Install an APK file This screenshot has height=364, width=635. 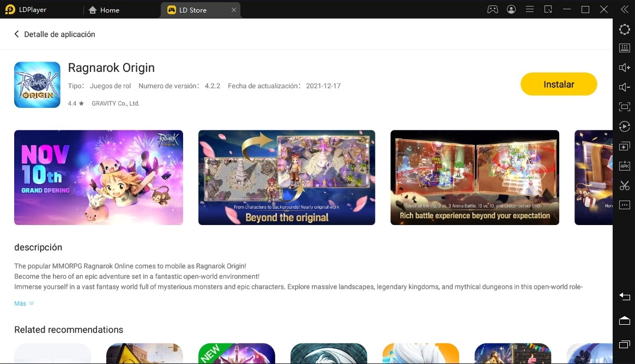624,166
